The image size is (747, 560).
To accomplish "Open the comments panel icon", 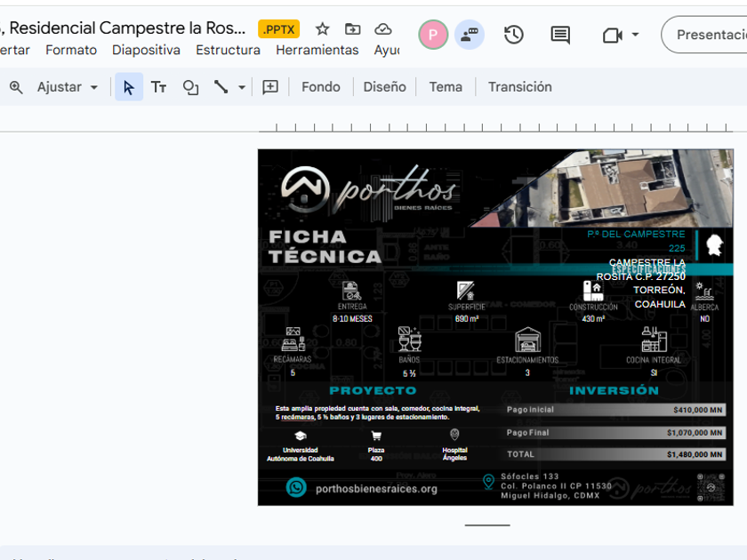I will tap(560, 35).
